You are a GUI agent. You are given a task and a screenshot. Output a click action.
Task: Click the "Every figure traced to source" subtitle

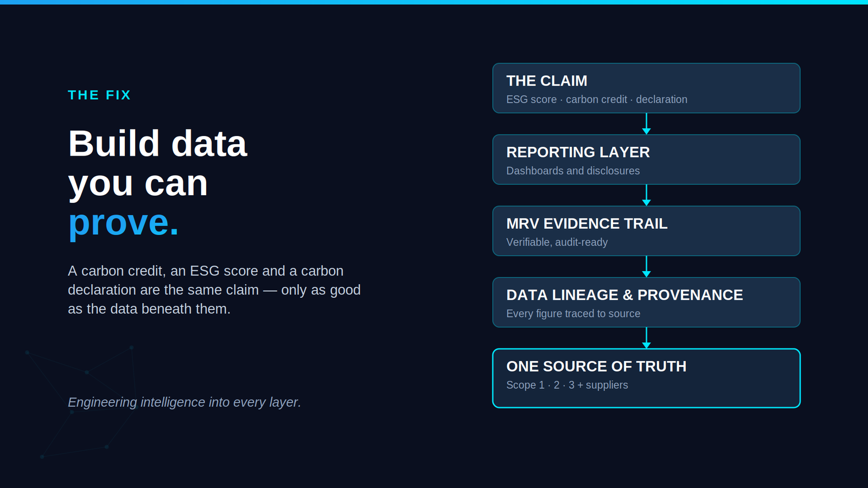573,314
